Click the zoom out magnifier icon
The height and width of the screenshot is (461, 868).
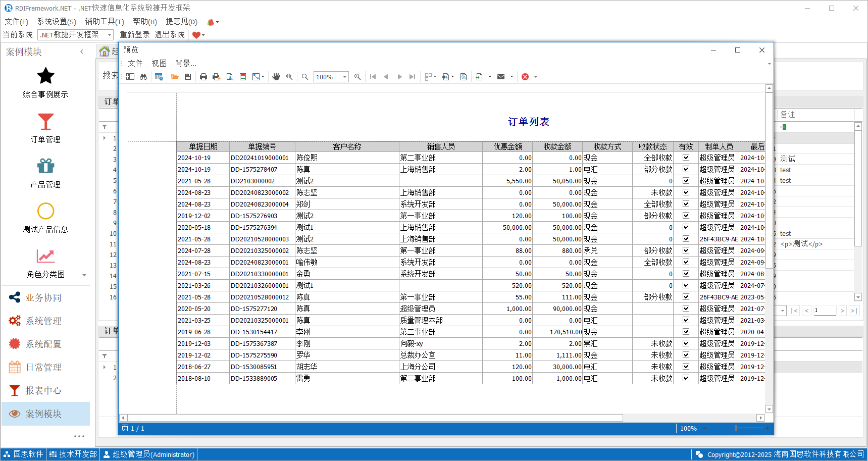click(x=305, y=77)
